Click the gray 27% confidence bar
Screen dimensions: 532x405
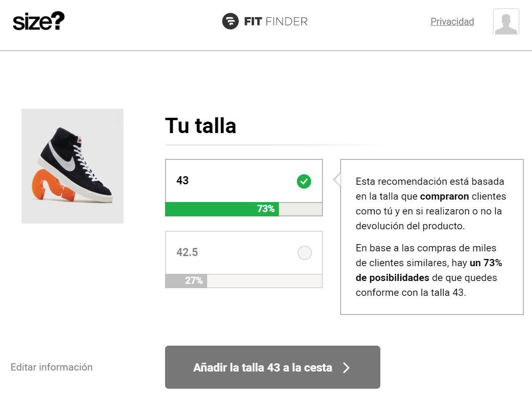tap(186, 281)
